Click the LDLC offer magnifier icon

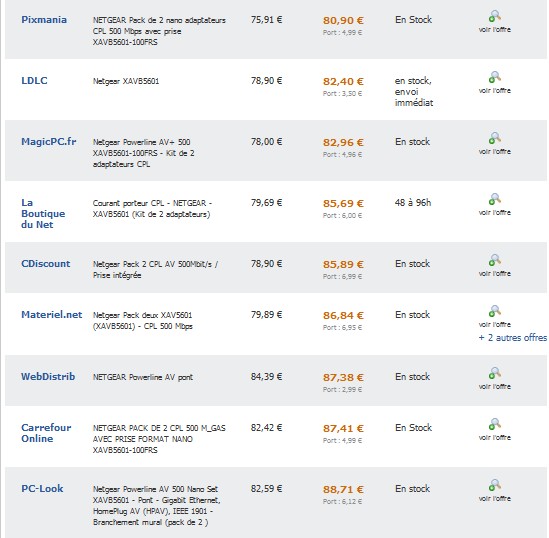pos(494,77)
